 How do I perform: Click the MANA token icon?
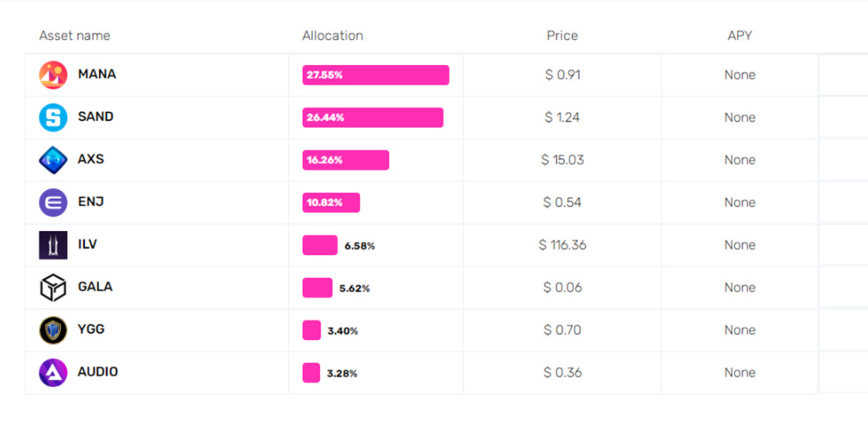tap(53, 75)
